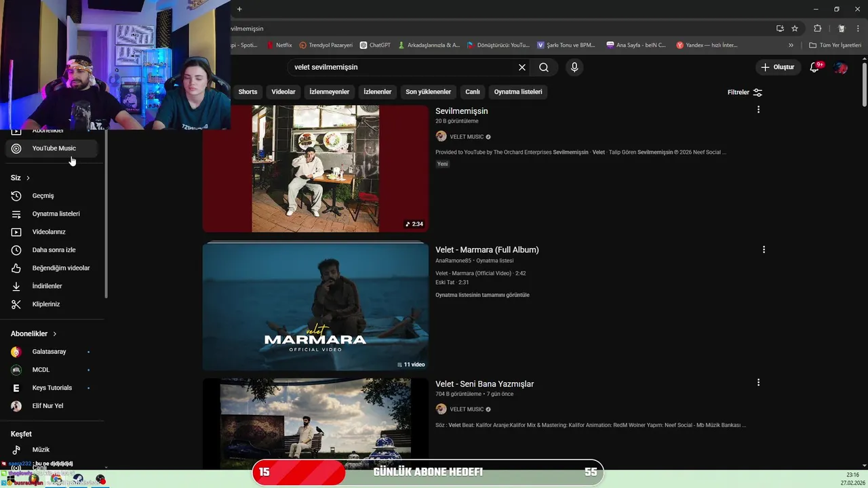868x488 pixels.
Task: Start voice search with microphone
Action: [x=574, y=67]
